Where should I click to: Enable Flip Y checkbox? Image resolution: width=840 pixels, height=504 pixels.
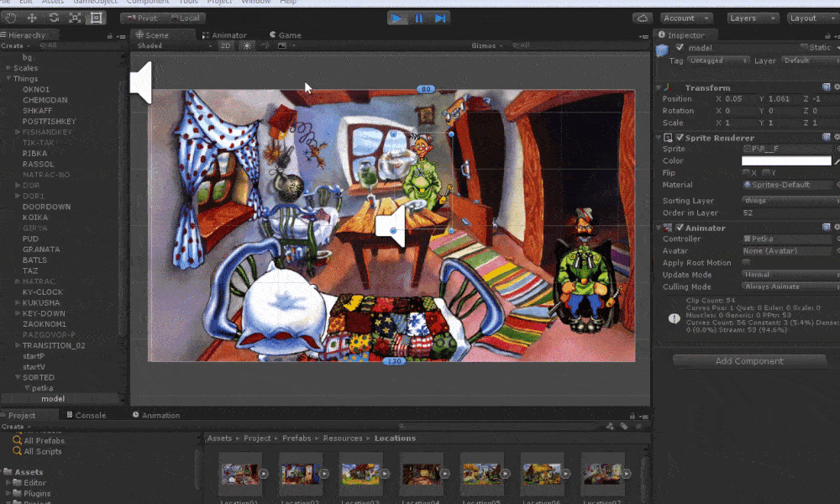(x=765, y=172)
